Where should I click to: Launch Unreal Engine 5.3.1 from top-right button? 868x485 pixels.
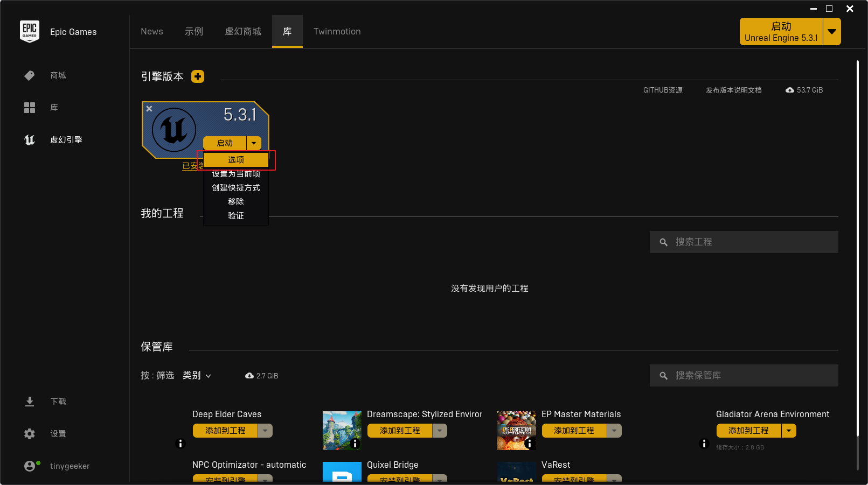tap(781, 32)
